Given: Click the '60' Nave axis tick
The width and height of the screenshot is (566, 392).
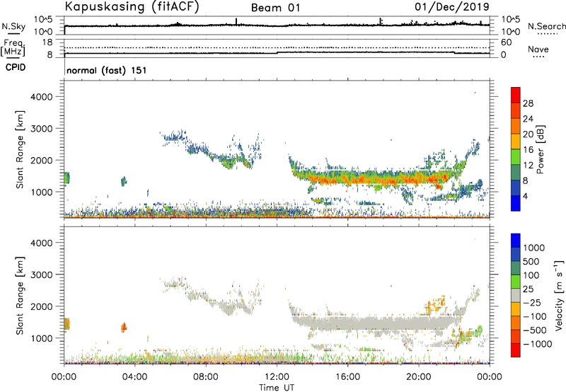Looking at the screenshot, I should (506, 42).
